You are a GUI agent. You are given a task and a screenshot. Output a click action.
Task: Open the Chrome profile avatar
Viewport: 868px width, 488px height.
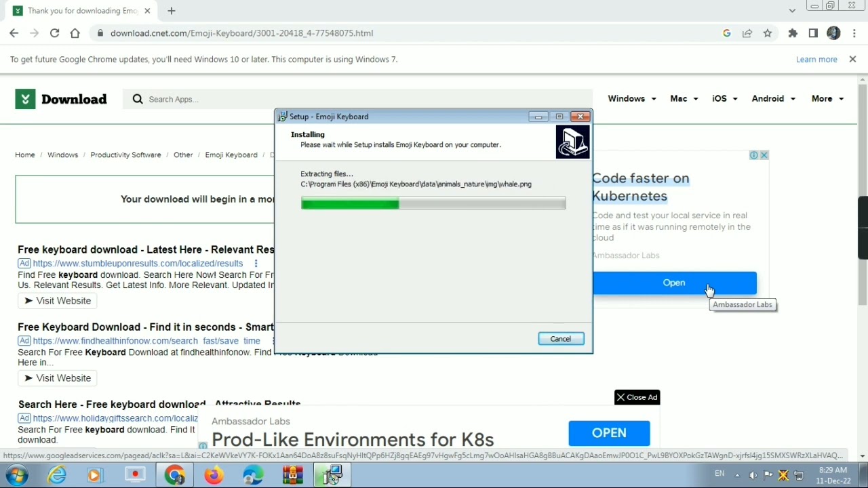coord(833,33)
